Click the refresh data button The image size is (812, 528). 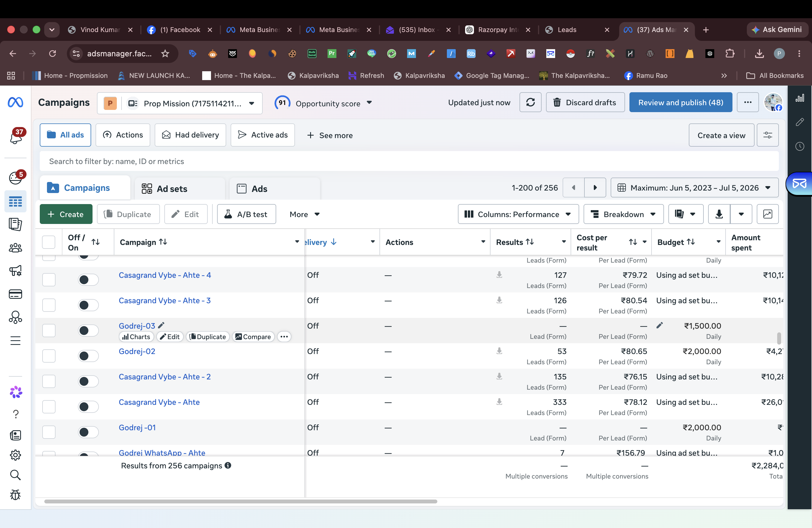pyautogui.click(x=530, y=102)
